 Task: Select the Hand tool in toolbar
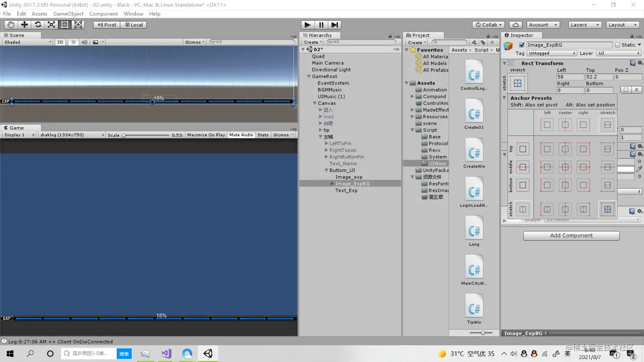tap(11, 25)
